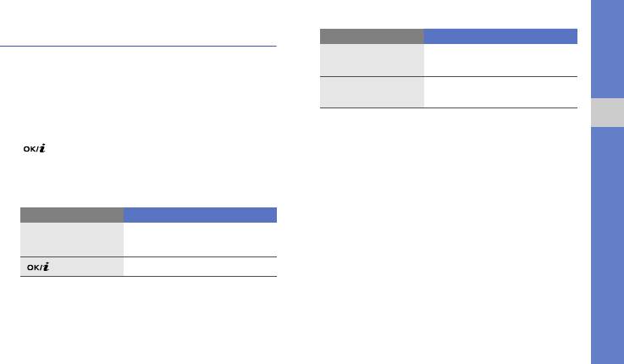Select the blue header cell of the upper table
The image size is (624, 364).
[x=500, y=36]
